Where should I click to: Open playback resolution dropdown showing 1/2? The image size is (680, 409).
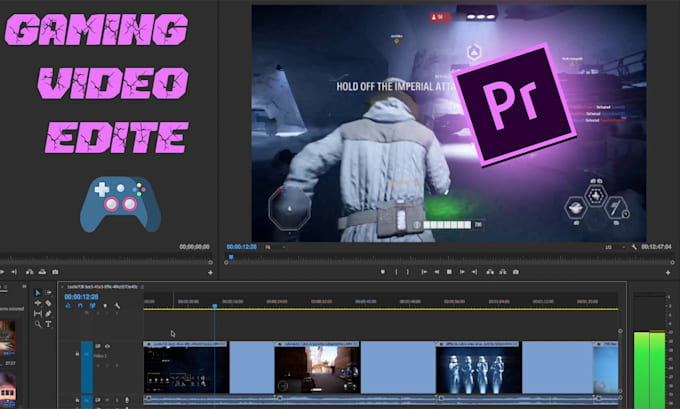[x=615, y=247]
